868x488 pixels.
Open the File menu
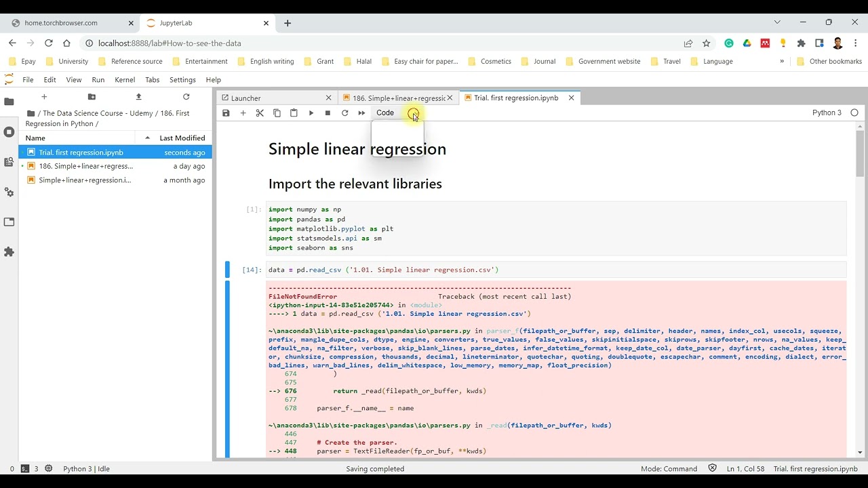28,80
